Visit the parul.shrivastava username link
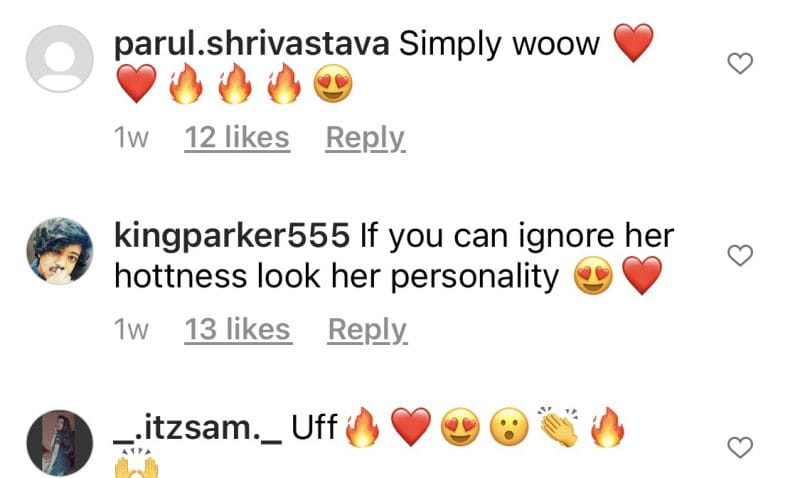Viewport: 800px width, 478px height. (x=252, y=44)
